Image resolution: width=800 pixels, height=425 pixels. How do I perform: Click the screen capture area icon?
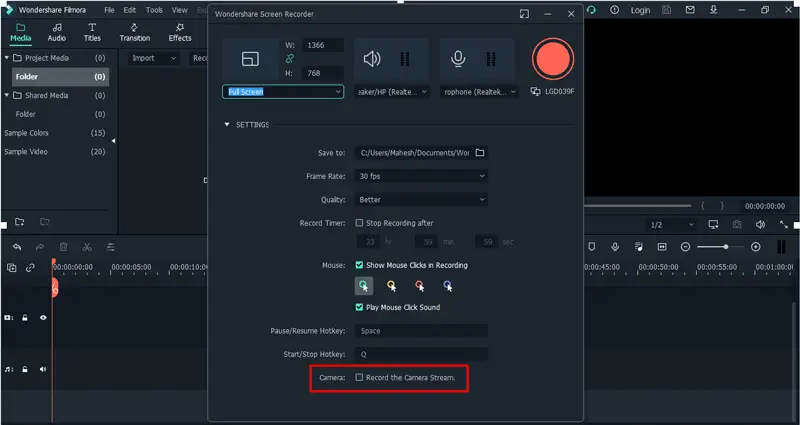tap(250, 59)
